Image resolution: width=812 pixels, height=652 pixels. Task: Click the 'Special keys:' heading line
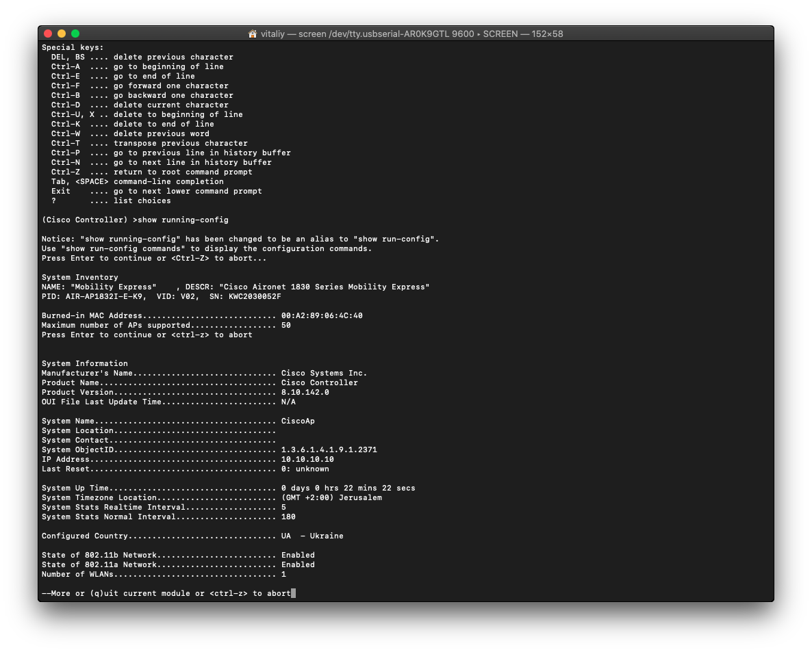pyautogui.click(x=73, y=48)
